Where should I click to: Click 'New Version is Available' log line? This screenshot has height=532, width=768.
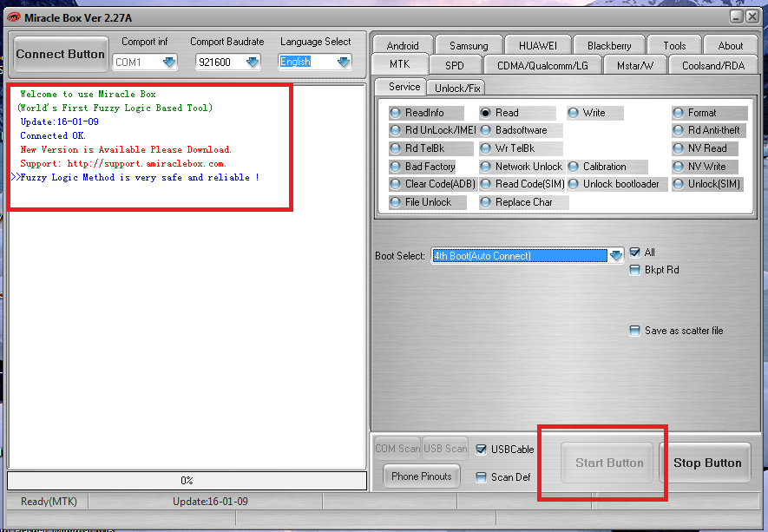point(126,150)
